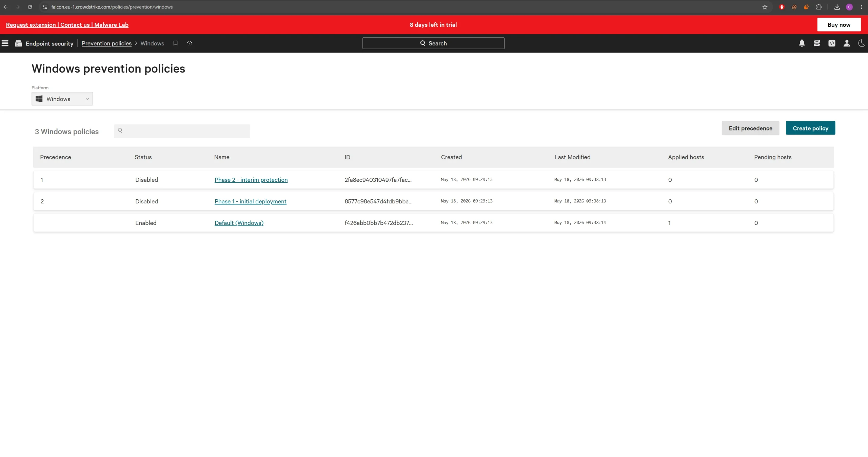This screenshot has width=868, height=457.
Task: Click the Endpoint security header label
Action: (50, 43)
